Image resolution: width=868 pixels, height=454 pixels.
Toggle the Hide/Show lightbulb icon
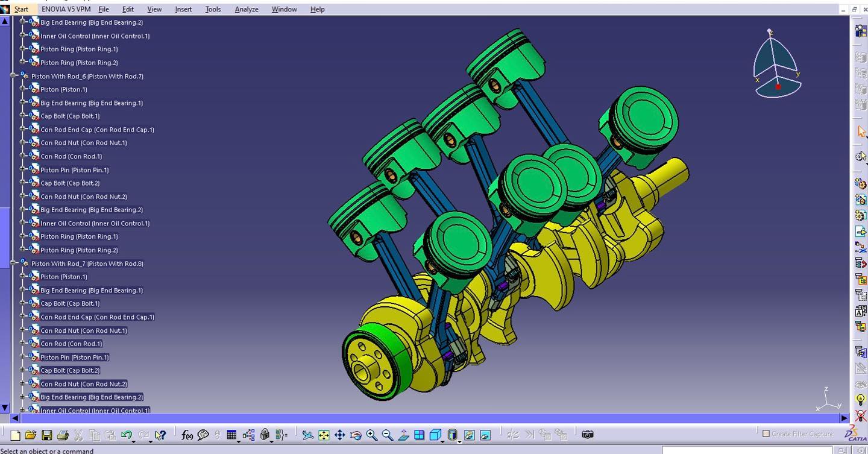pyautogui.click(x=861, y=400)
